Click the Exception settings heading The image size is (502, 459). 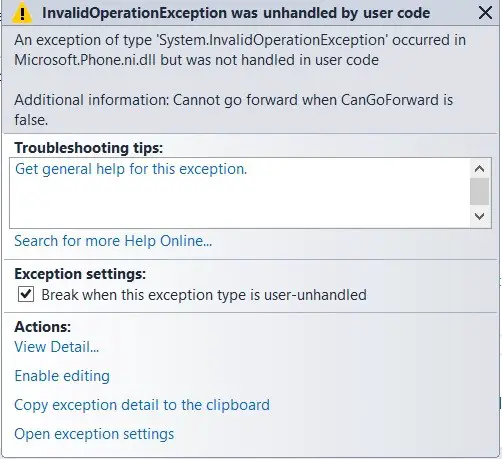pyautogui.click(x=80, y=274)
